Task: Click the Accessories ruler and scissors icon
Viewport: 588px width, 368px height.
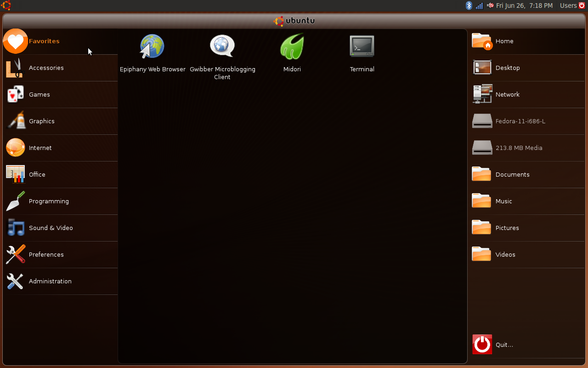Action: [15, 68]
